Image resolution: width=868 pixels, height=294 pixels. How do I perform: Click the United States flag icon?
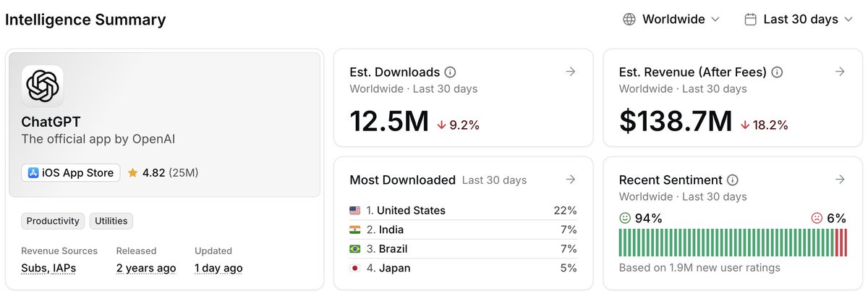tap(355, 211)
